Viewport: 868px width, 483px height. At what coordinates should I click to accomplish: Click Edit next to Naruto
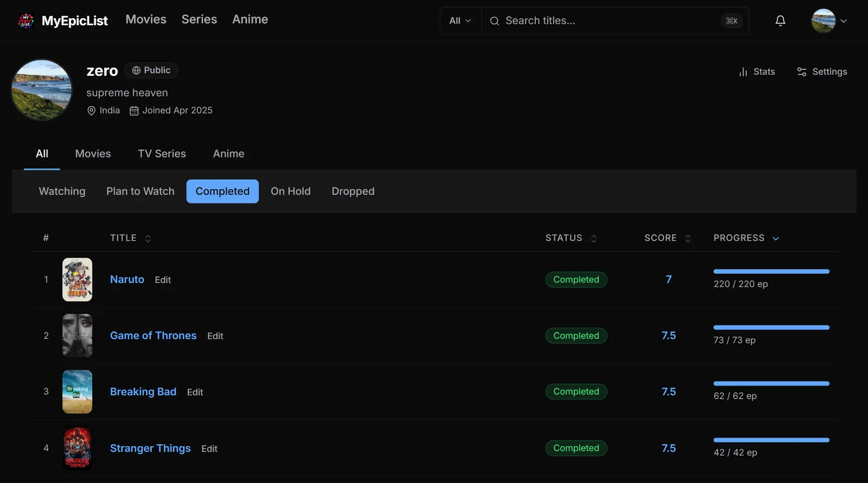[163, 280]
